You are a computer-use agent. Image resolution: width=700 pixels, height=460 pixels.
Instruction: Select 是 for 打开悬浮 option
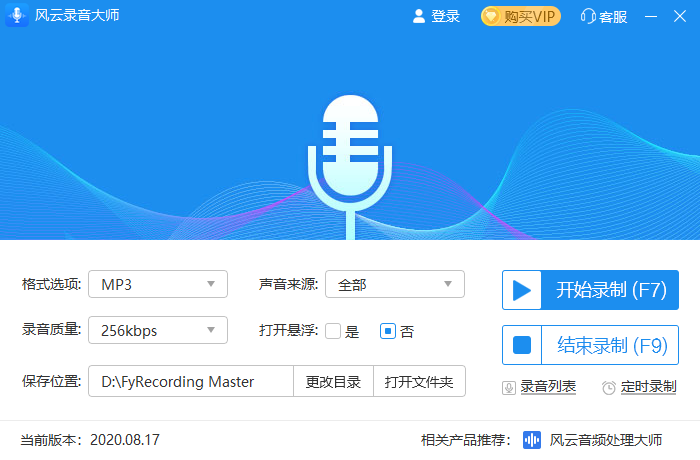click(333, 331)
